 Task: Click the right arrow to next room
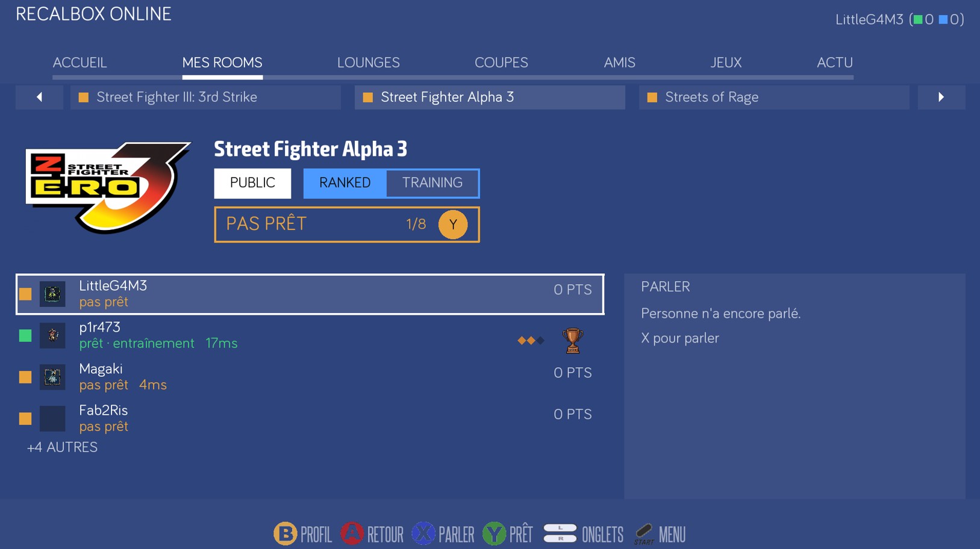[941, 97]
